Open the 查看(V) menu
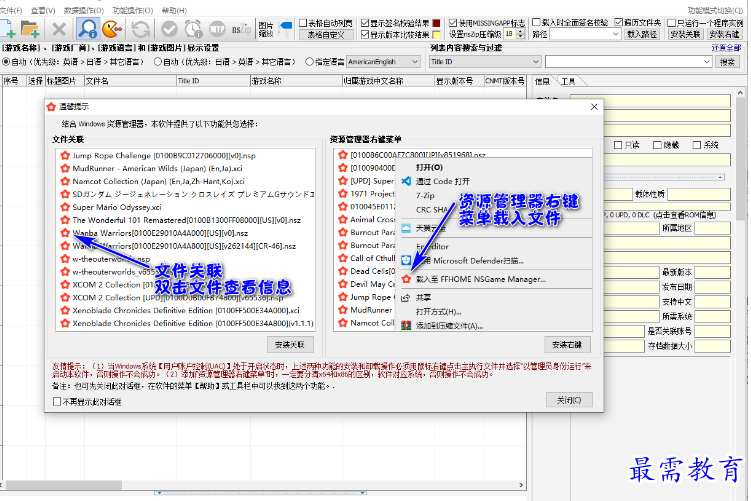Screen dimensions: 751x501 [x=43, y=11]
